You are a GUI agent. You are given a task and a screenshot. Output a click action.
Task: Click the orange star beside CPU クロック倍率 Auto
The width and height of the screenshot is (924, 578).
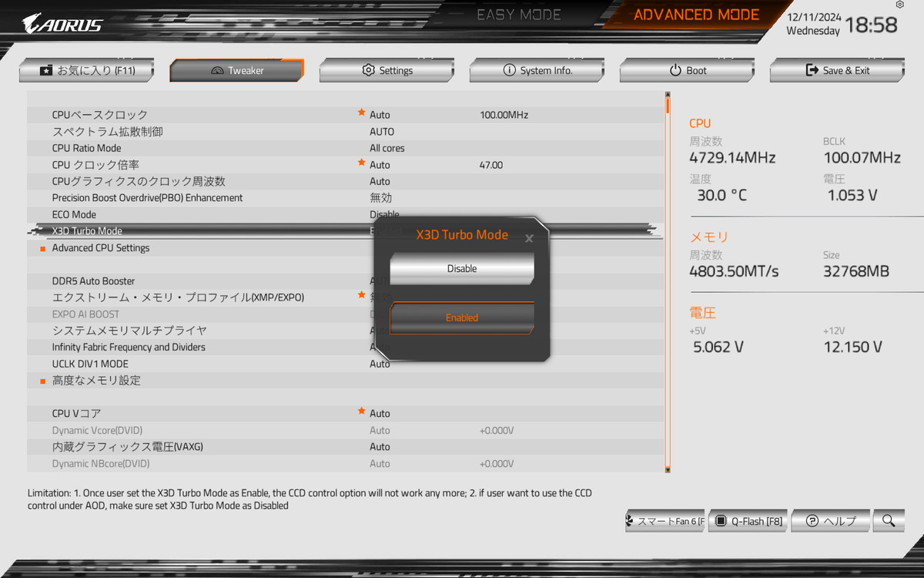point(361,163)
